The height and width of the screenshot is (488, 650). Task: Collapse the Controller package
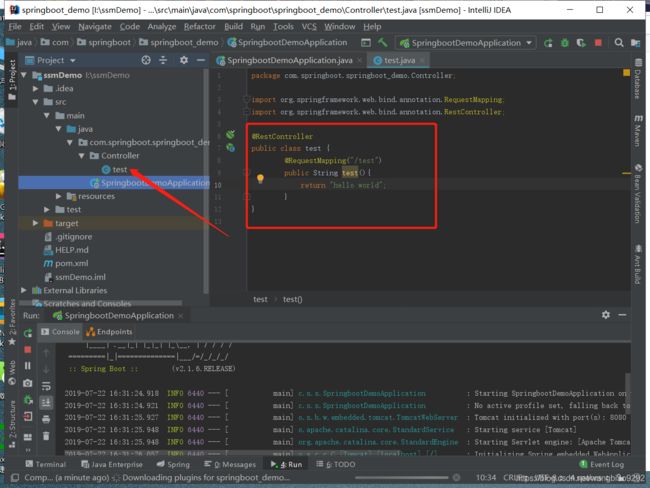[82, 156]
